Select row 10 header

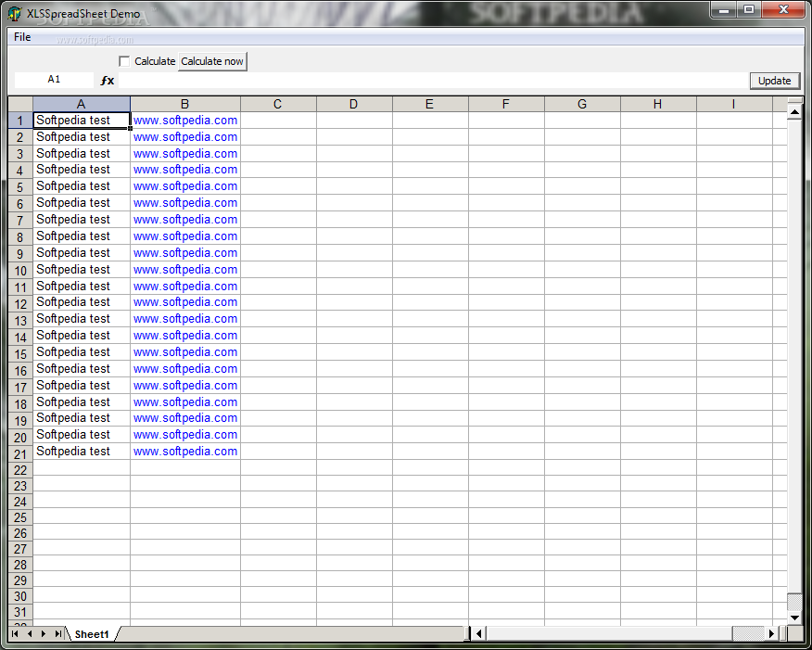click(20, 271)
